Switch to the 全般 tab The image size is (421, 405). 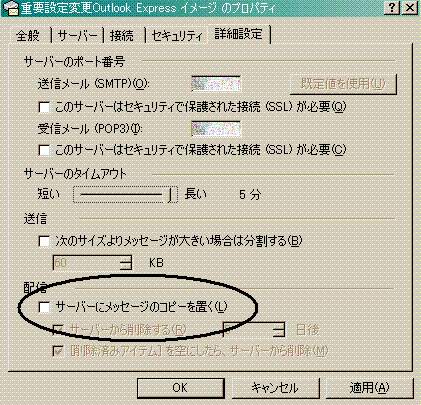[x=28, y=35]
